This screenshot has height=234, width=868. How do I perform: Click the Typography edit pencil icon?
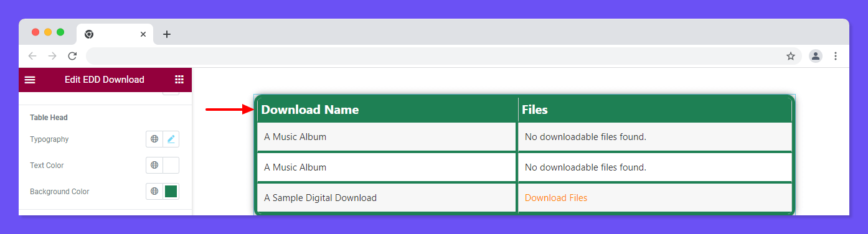tap(171, 139)
